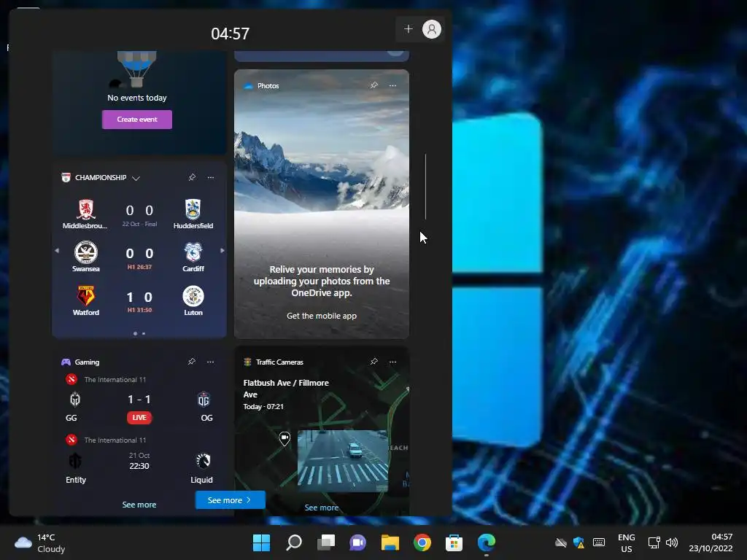Open the ENG US language switcher
Image resolution: width=747 pixels, height=560 pixels.
click(x=627, y=542)
